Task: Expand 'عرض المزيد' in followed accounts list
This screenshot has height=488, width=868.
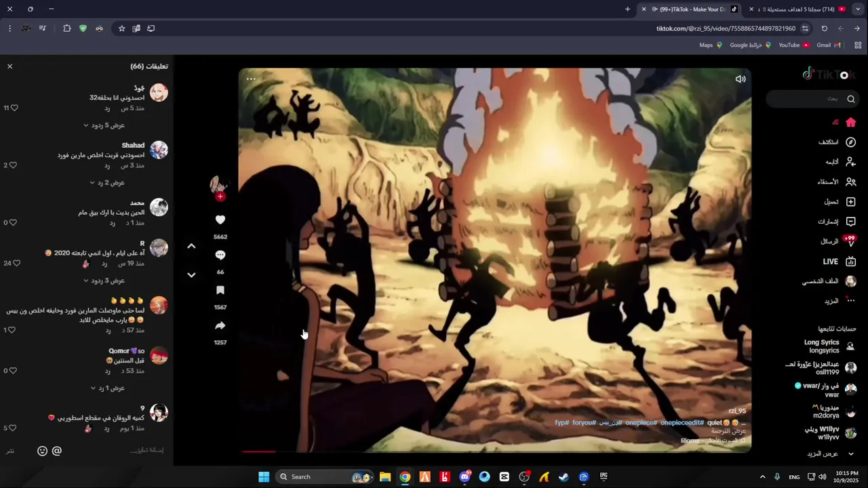Action: pos(828,453)
